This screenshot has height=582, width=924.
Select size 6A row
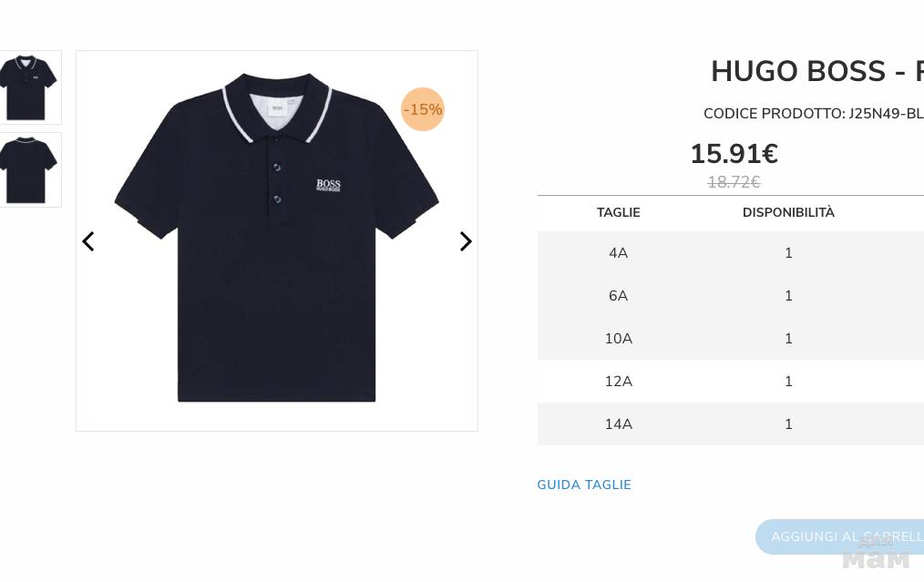pyautogui.click(x=731, y=296)
